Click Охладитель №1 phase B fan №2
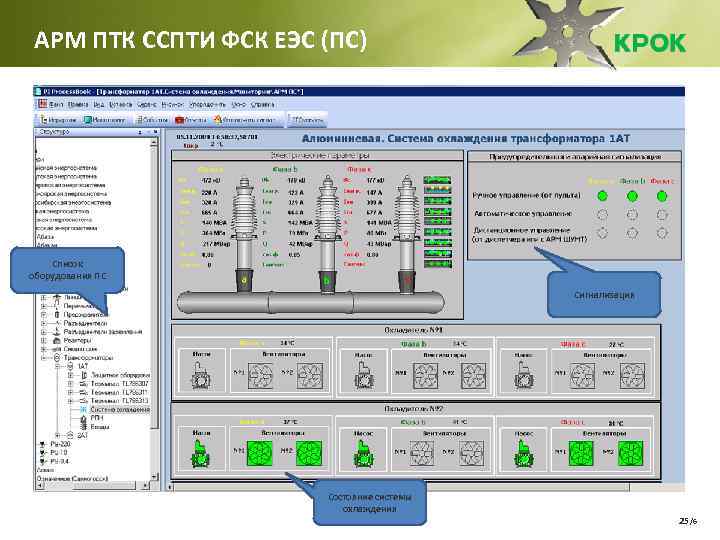This screenshot has height=540, width=720. click(473, 376)
